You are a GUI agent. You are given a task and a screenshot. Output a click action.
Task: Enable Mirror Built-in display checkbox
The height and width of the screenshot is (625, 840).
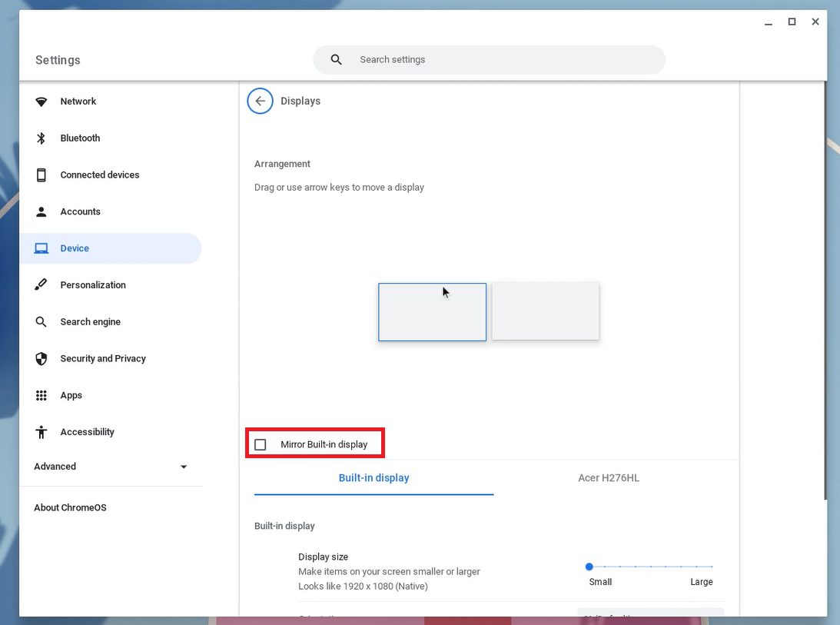click(x=261, y=444)
